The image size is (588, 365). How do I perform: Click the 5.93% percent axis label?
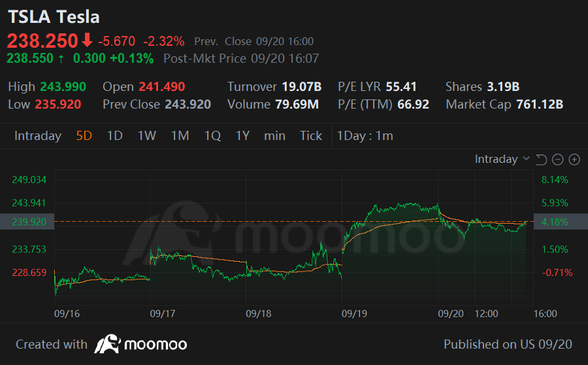tap(555, 203)
